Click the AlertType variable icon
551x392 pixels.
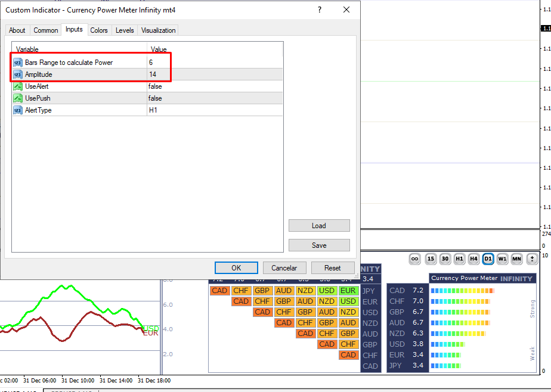[x=17, y=111]
